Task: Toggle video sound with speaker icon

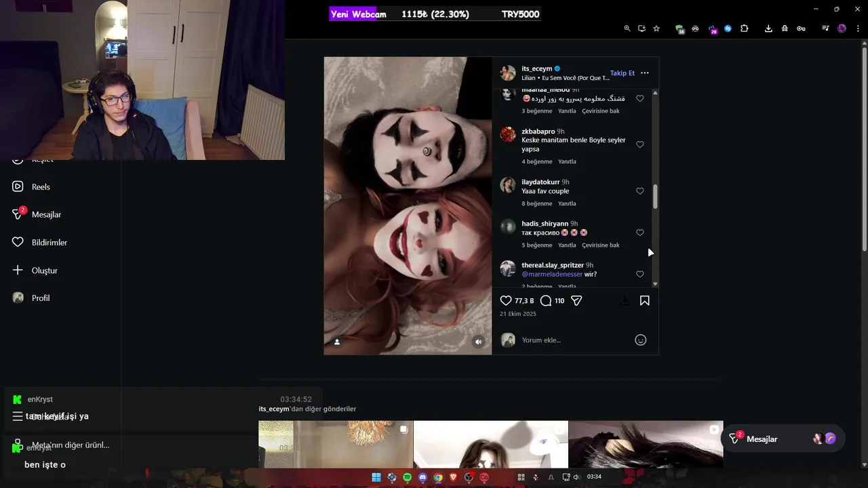Action: pyautogui.click(x=478, y=342)
